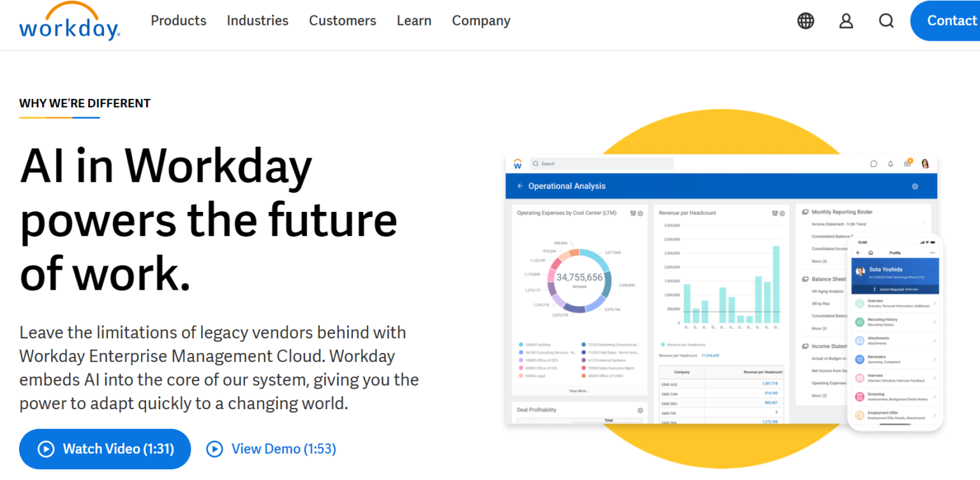Click home icon in phone Profile screen
Image resolution: width=980 pixels, height=480 pixels.
pyautogui.click(x=870, y=253)
